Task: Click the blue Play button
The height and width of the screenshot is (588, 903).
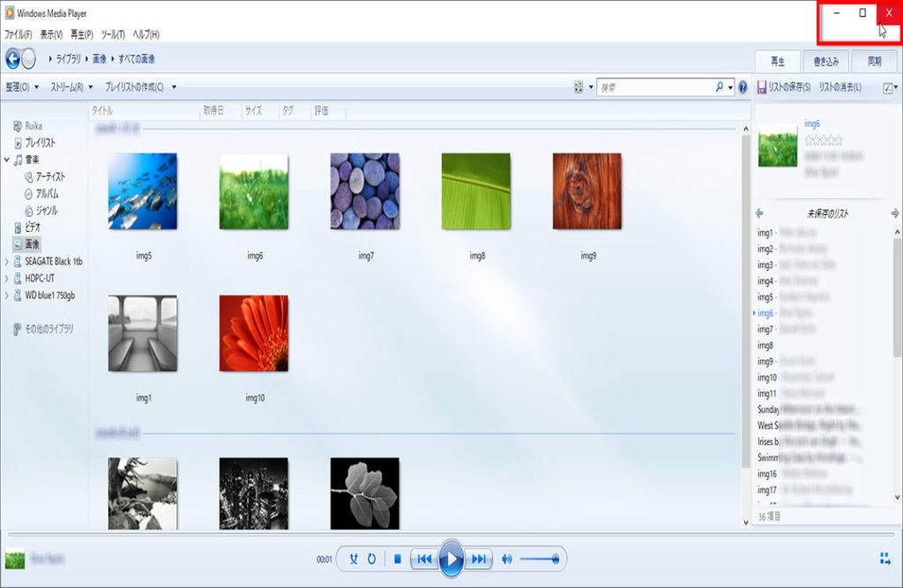Action: [451, 559]
